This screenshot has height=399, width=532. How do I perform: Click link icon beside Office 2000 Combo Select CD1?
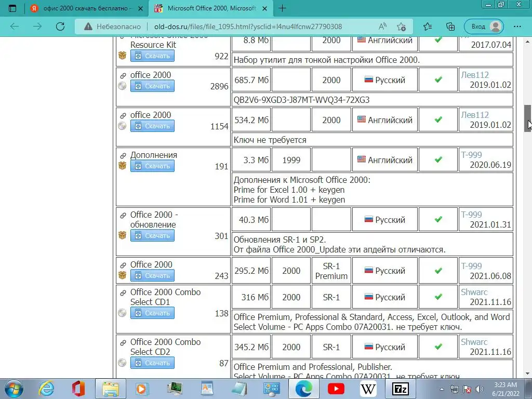point(123,293)
